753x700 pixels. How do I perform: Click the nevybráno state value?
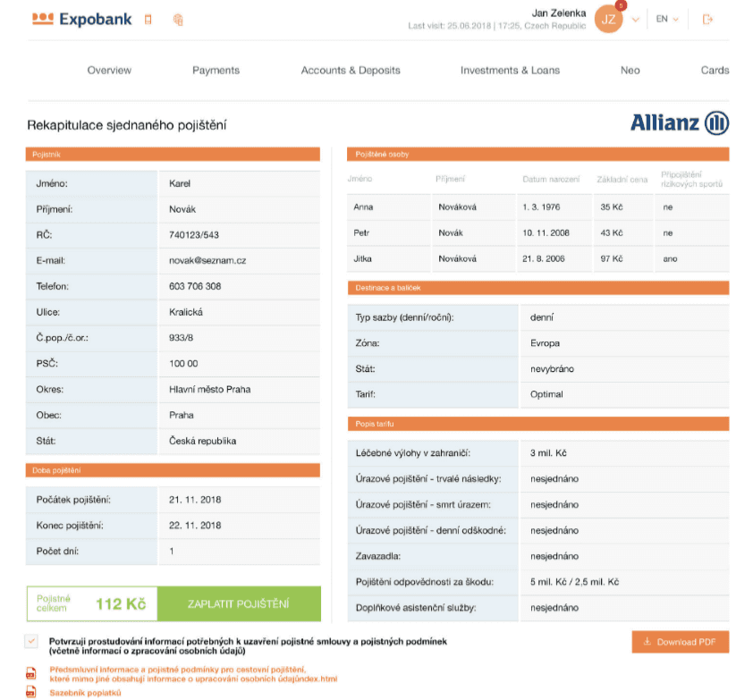(x=553, y=368)
